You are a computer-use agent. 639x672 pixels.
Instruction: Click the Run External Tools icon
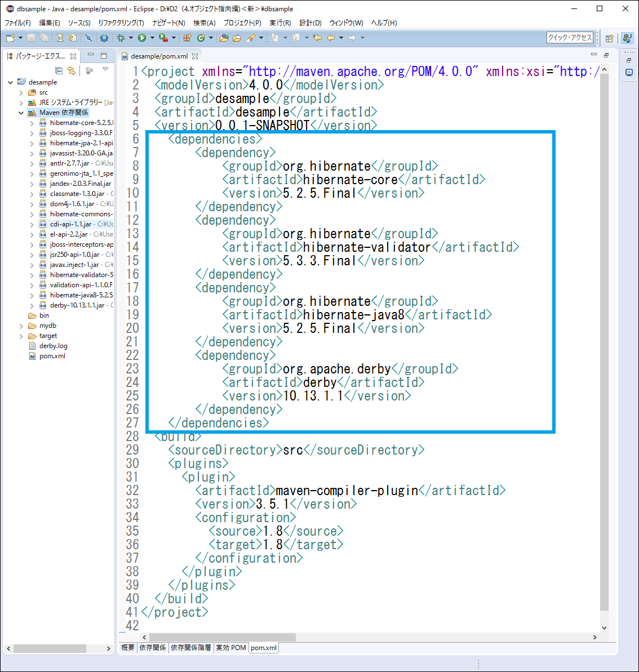(163, 38)
